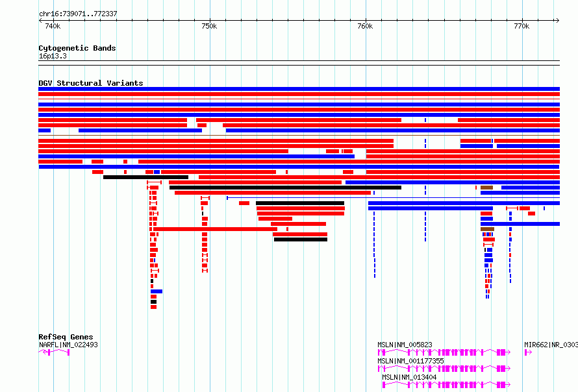Screen dimensions: 578x392
Task: Click the blue bar near bottom of 746k stack
Action: tap(157, 291)
